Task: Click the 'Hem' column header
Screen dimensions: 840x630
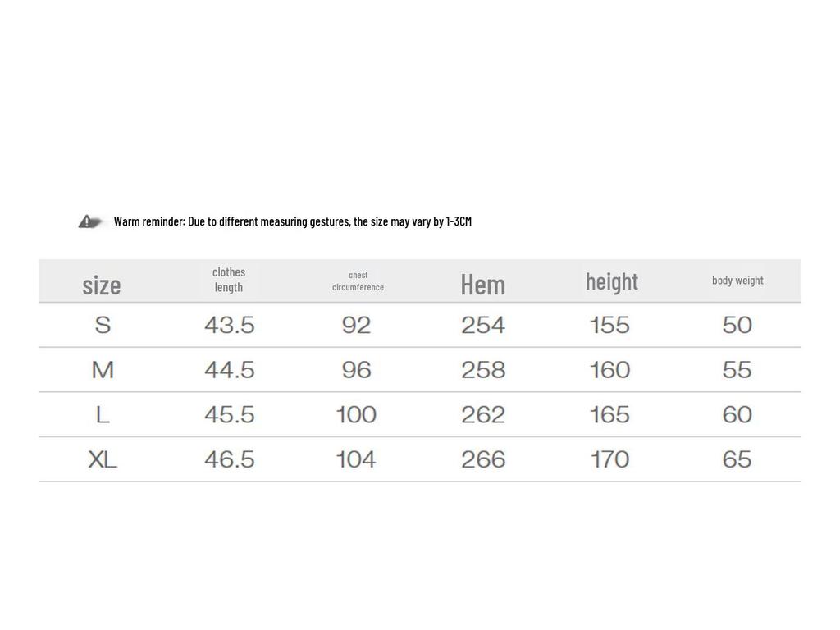Action: click(483, 284)
